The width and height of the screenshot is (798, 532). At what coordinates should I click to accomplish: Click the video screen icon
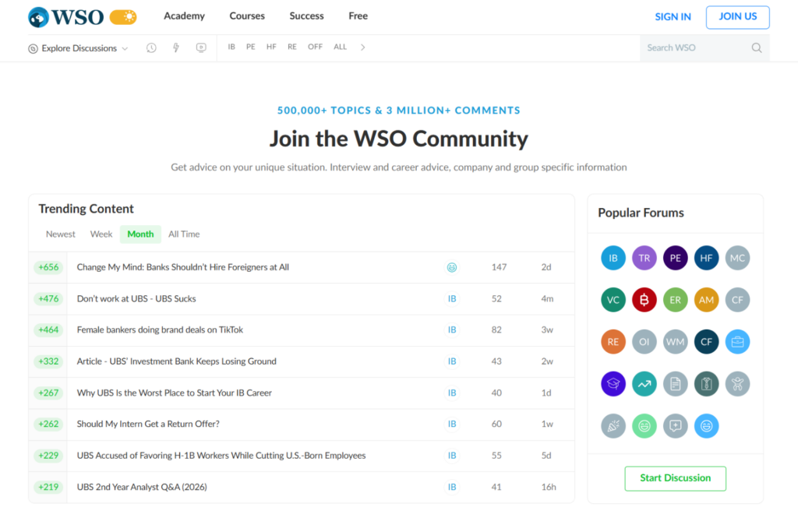tap(201, 48)
